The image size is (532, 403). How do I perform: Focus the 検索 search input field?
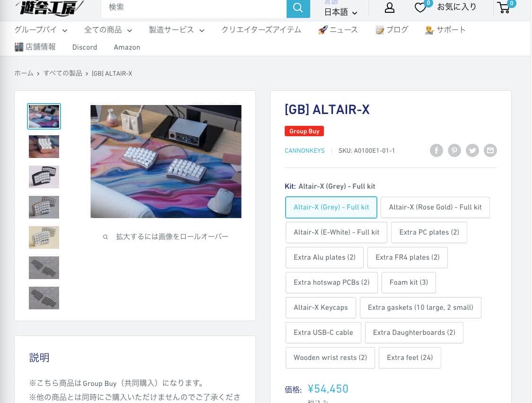coord(194,8)
